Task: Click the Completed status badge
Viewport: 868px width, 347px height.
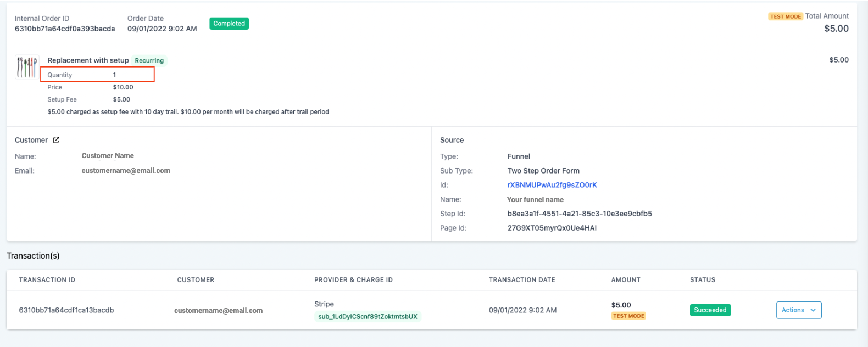Action: tap(229, 24)
